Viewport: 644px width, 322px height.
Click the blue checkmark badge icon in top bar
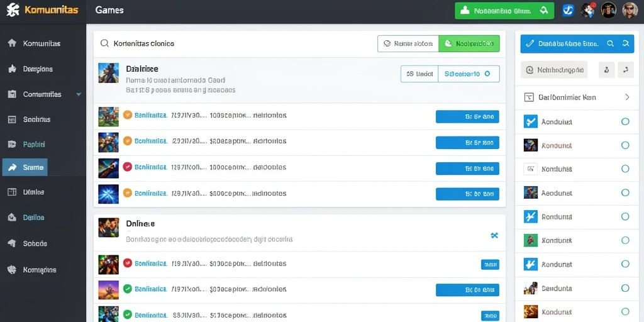tap(568, 10)
